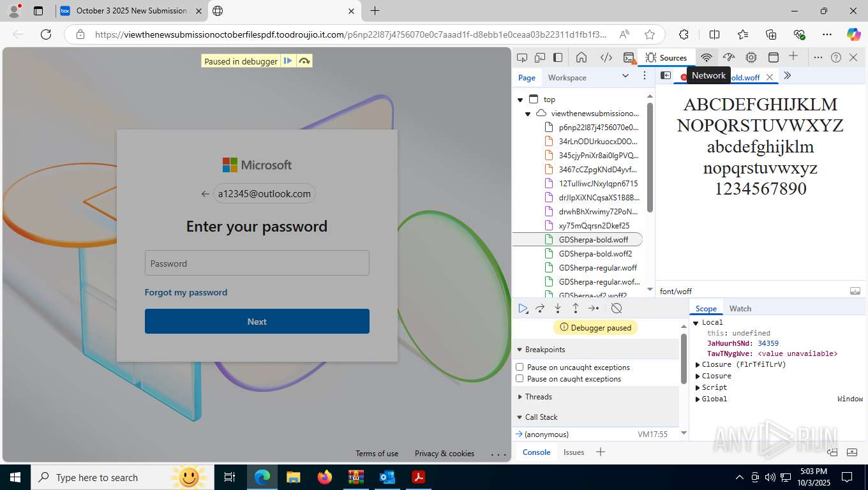
Task: Expand the Script scope
Action: 698,387
